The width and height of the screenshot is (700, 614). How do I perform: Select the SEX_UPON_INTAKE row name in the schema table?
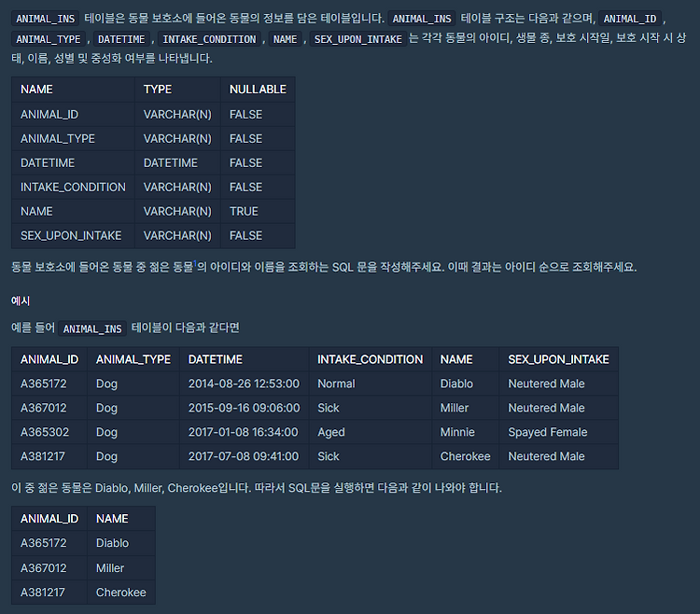pyautogui.click(x=71, y=235)
